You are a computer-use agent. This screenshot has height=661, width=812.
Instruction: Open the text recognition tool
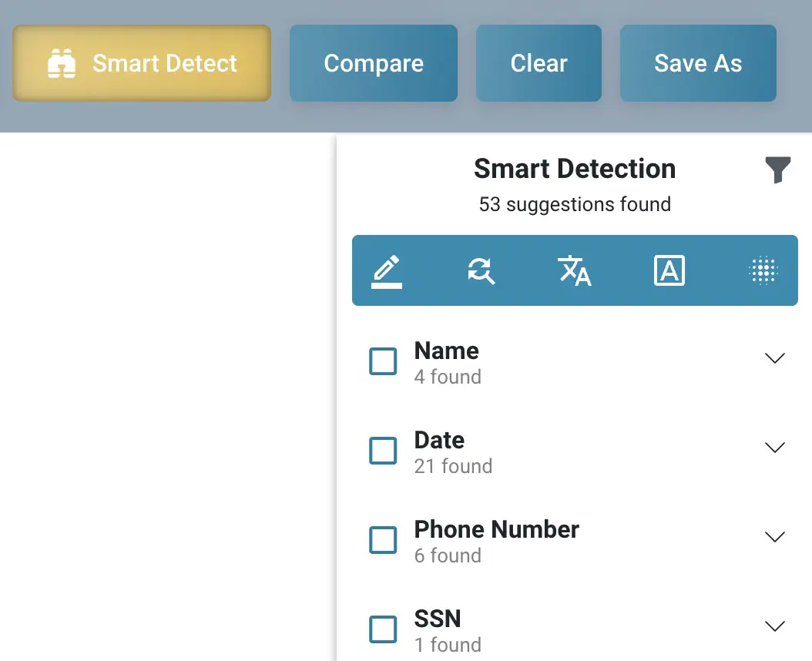(x=669, y=270)
